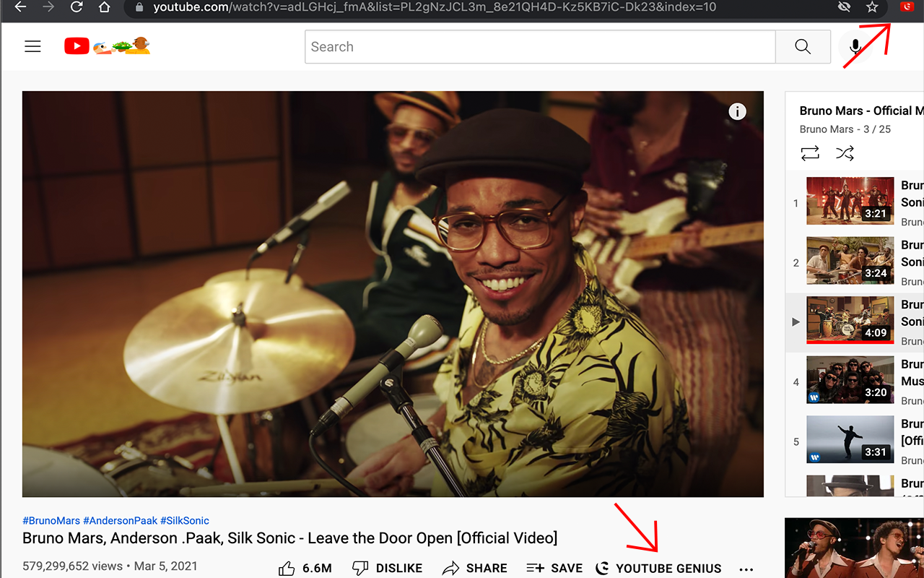Click the crossed-out eye icon in address bar
Screen dimensions: 924x578
pyautogui.click(x=843, y=7)
